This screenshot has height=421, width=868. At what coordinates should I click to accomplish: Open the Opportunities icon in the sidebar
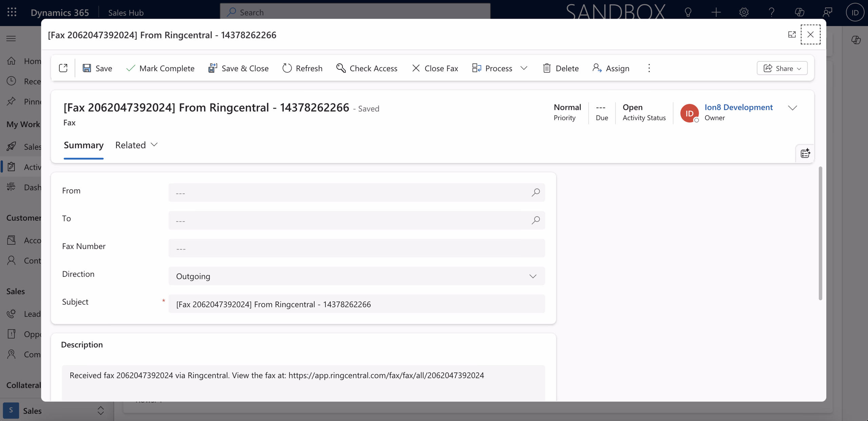(11, 334)
